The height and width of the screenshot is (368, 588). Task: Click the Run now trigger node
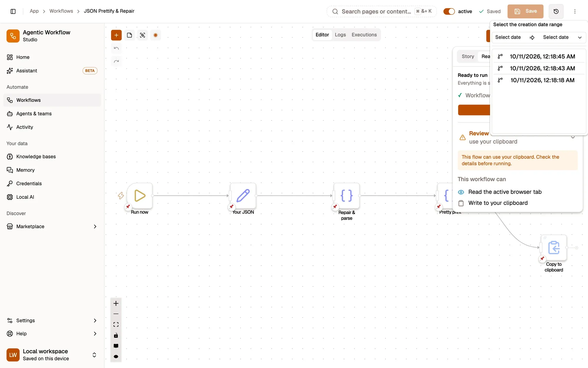pyautogui.click(x=140, y=195)
